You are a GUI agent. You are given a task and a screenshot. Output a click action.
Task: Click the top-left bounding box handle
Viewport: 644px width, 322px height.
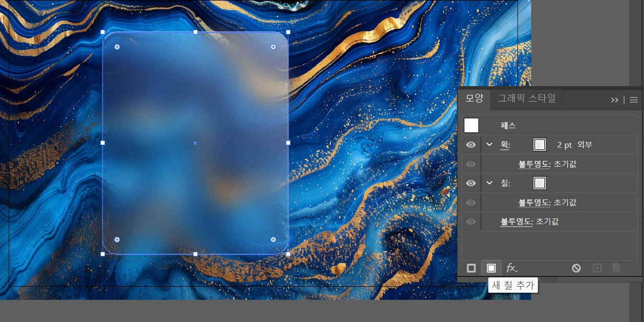tap(102, 32)
